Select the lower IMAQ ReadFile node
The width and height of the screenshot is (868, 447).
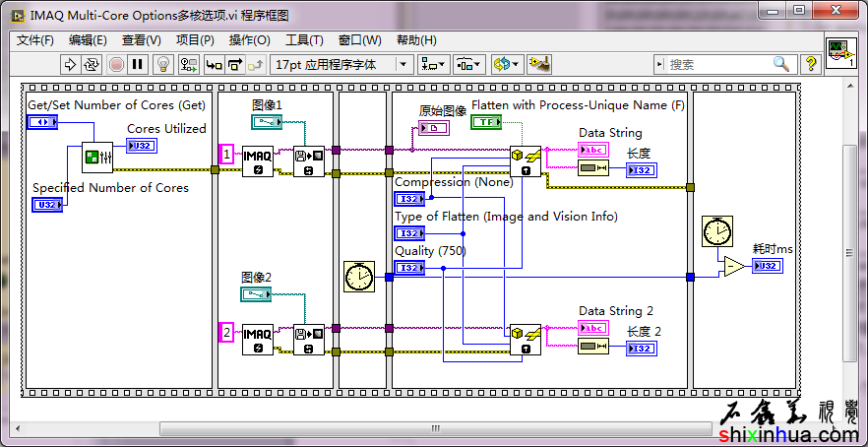(x=309, y=339)
